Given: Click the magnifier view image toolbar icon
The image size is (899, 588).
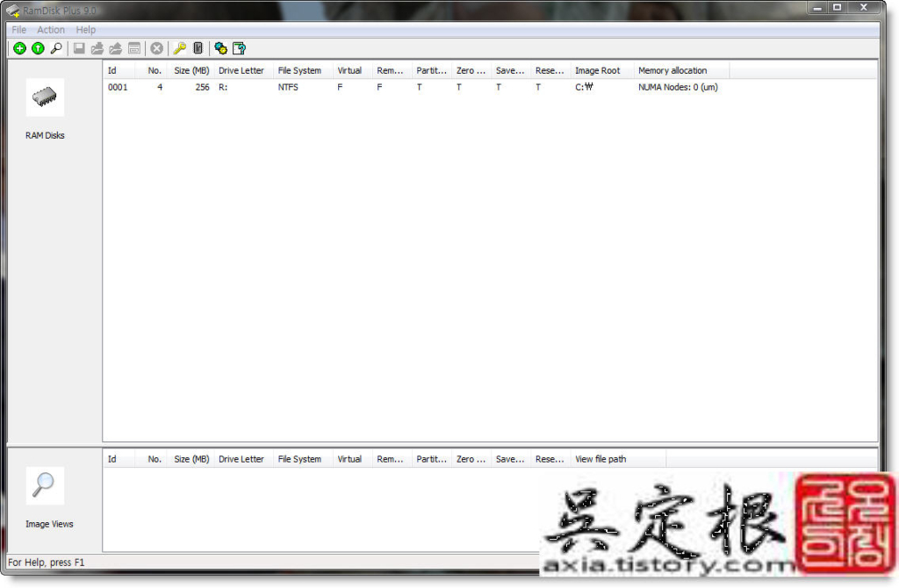Looking at the screenshot, I should pyautogui.click(x=56, y=49).
